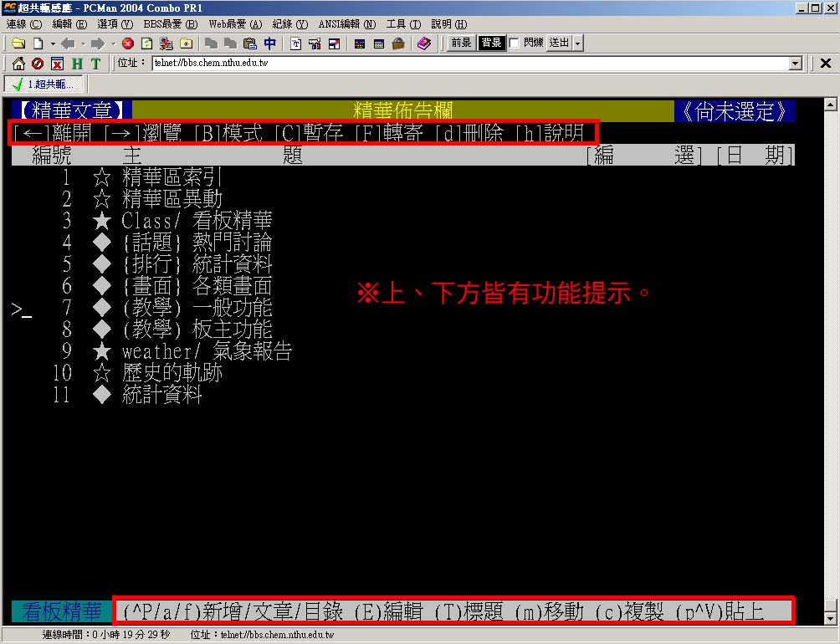
Task: Click the terminal scrollbar down arrow
Action: [830, 618]
